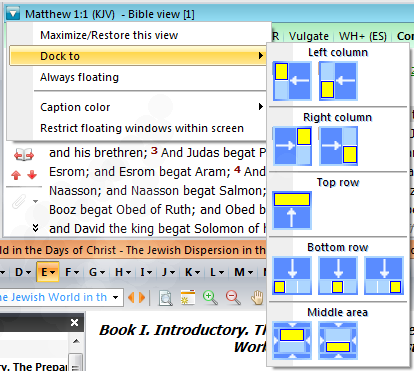
Task: Open the Dock to submenu
Action: pos(138,56)
